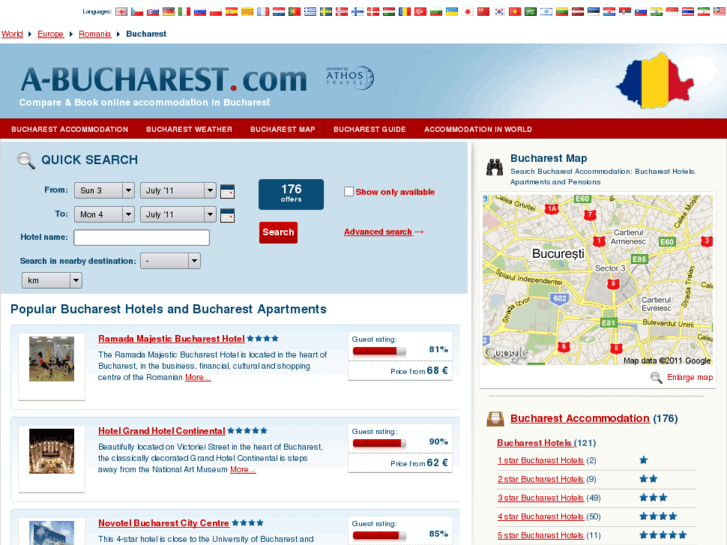Viewport: 727px width, 545px height.
Task: Open calendar picker for To date
Action: [x=227, y=215]
